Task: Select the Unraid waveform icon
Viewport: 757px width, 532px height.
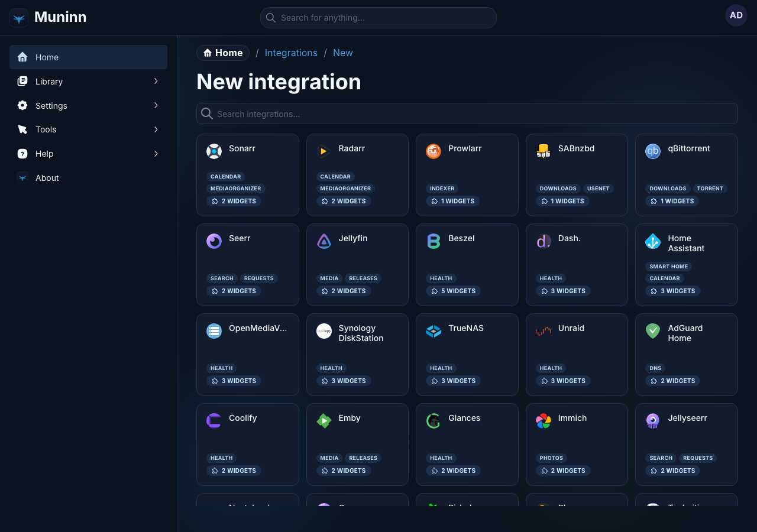Action: point(544,331)
